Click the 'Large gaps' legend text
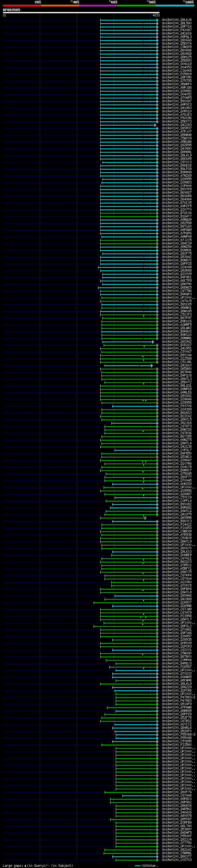This screenshot has height=868, width=197. 13,865
